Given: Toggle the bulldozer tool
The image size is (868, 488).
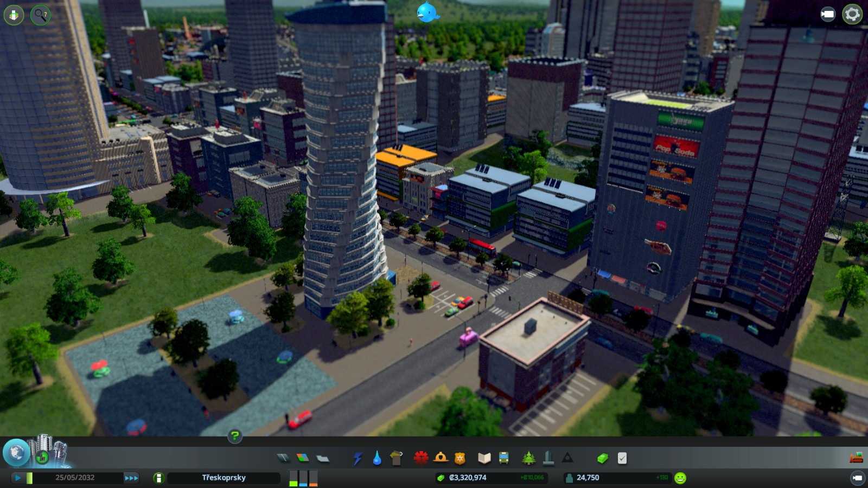Looking at the screenshot, I should pos(856,458).
